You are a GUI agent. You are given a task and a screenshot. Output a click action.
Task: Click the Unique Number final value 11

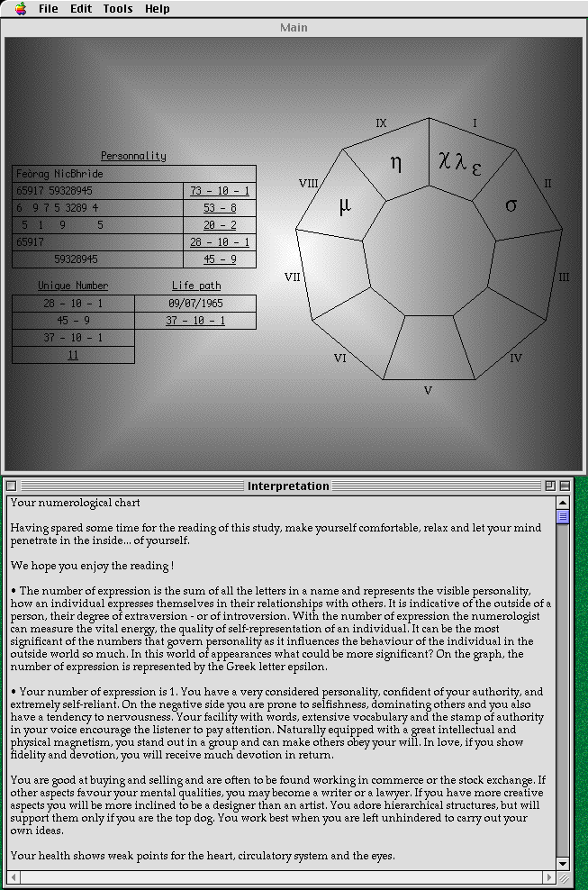[x=73, y=355]
